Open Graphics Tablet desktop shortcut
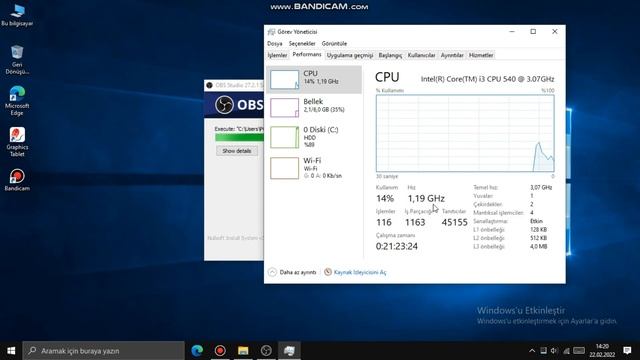Image resolution: width=640 pixels, height=360 pixels. 17,142
